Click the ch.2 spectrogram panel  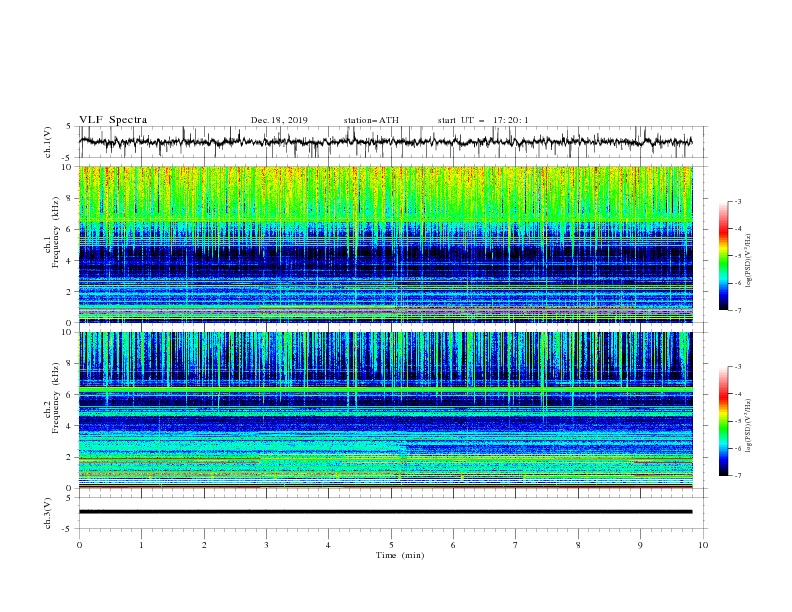click(385, 410)
